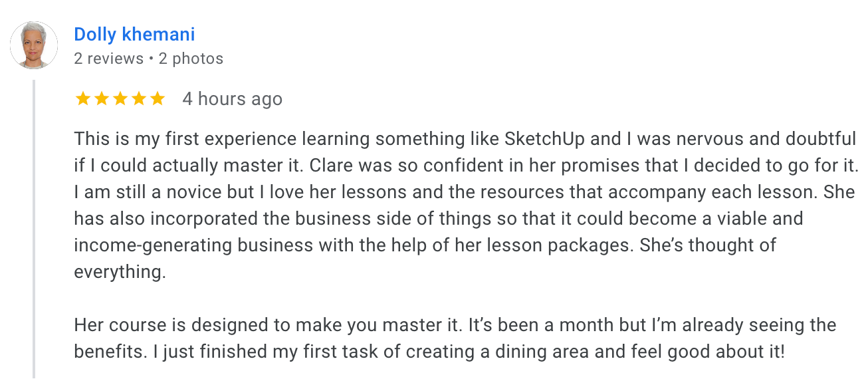This screenshot has width=868, height=383.
Task: Click the line starting "I am still a novice"
Action: point(465,192)
